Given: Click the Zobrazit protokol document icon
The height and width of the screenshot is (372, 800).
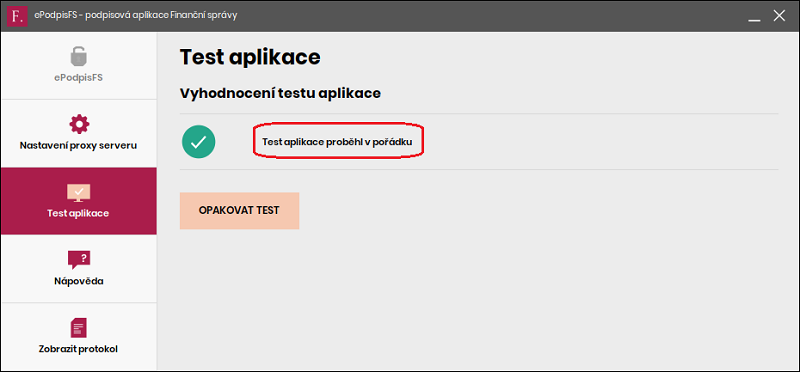Looking at the screenshot, I should [79, 328].
